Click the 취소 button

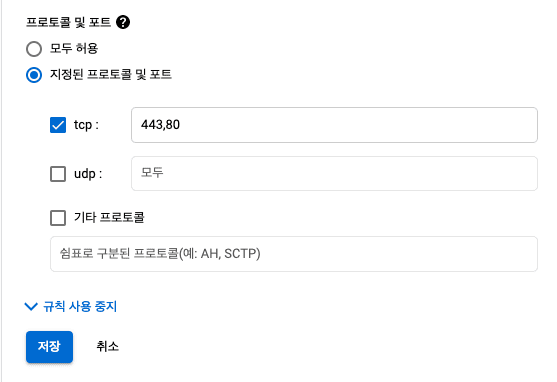coord(107,346)
